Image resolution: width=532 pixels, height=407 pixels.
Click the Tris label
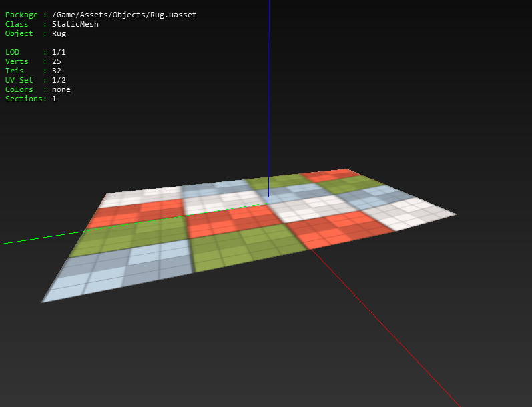[14, 71]
